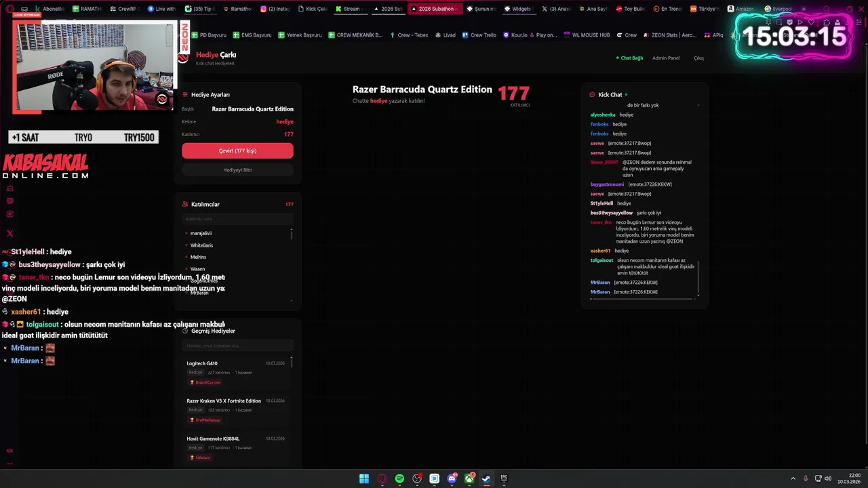Select participant marajalivii in Katılımcılar list
Screen dimensions: 868x488
click(x=201, y=233)
